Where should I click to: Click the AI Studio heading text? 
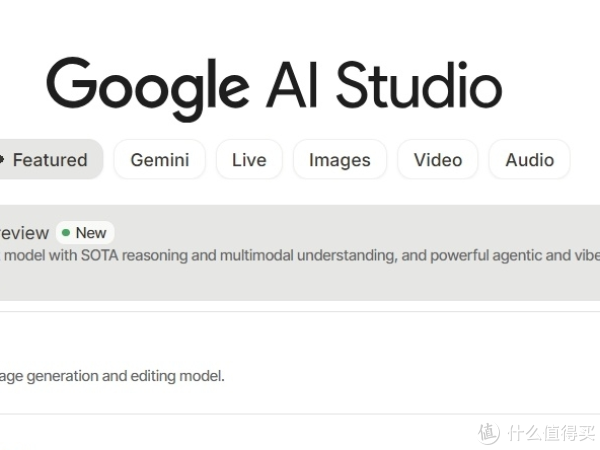click(383, 85)
